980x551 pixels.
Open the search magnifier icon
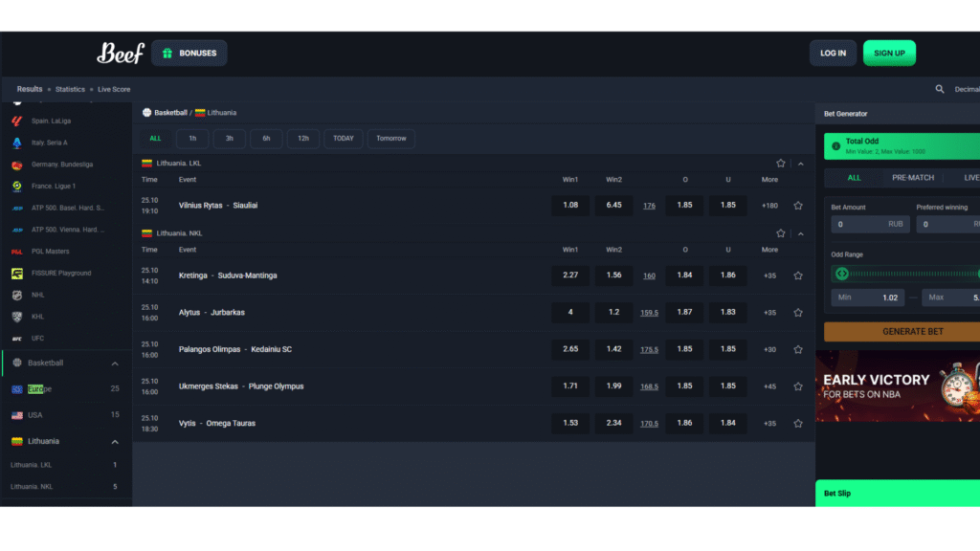(x=940, y=89)
